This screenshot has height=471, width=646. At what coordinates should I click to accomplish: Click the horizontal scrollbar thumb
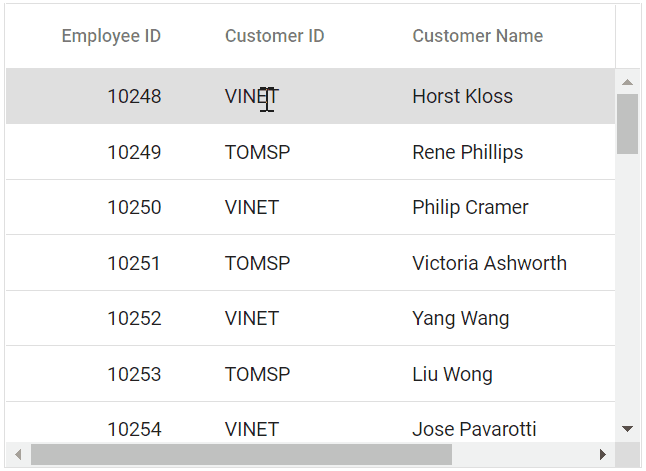tap(240, 455)
